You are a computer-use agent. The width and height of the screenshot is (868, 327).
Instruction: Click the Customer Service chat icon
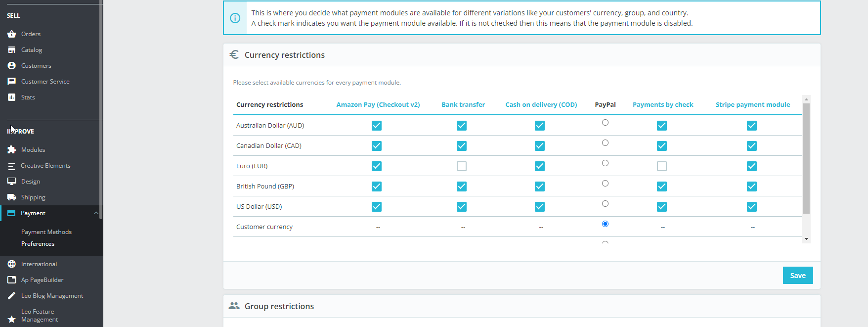coord(11,82)
